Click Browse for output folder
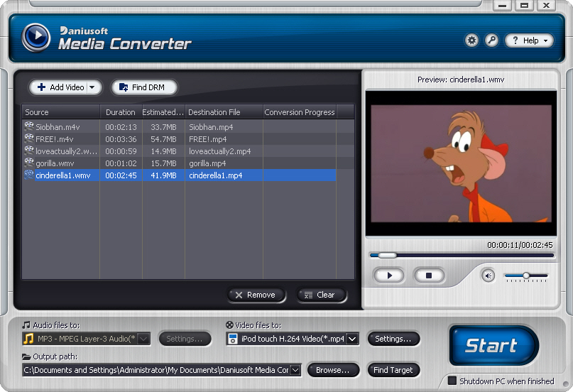The image size is (573, 392). (x=333, y=370)
